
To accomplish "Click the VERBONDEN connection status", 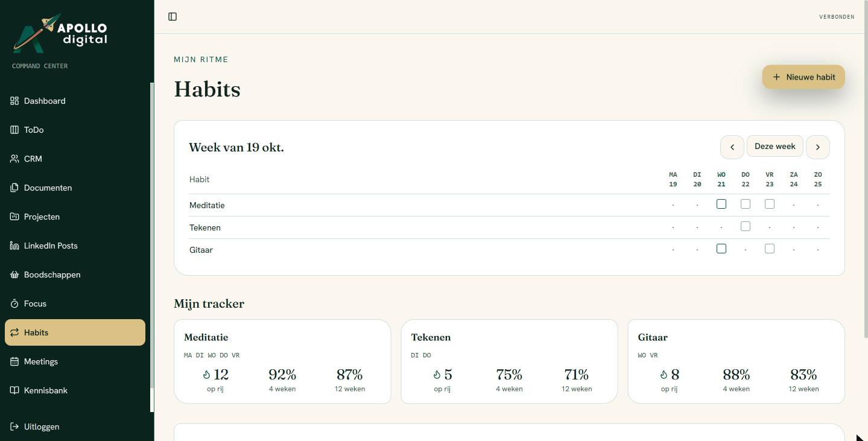I will coord(837,17).
